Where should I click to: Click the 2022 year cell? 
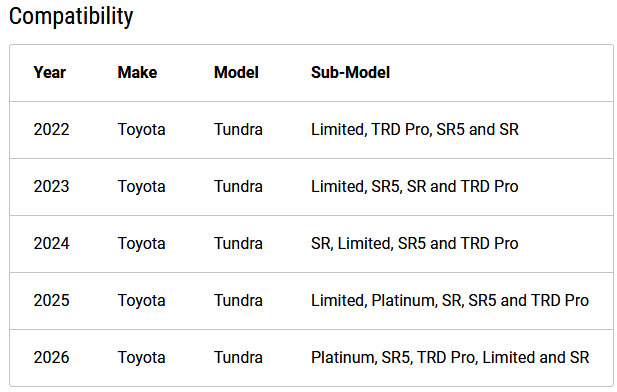pos(51,129)
